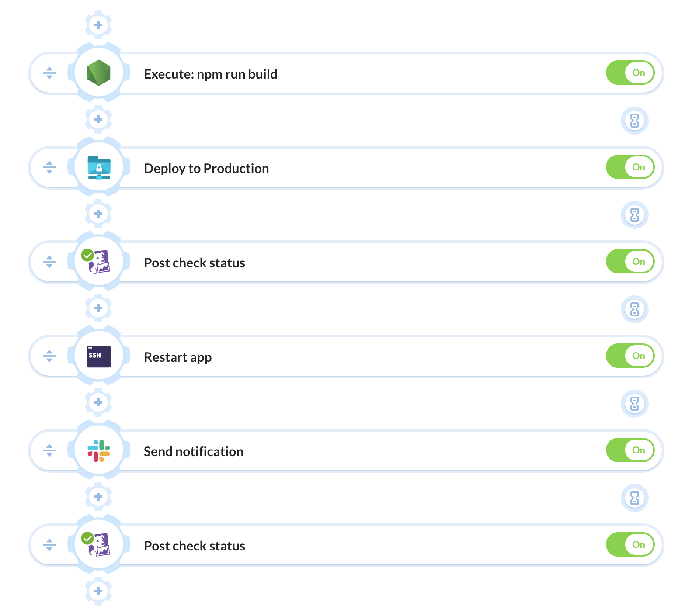Click the hourglass icon below Send notification
This screenshot has width=692, height=616.
(x=635, y=498)
